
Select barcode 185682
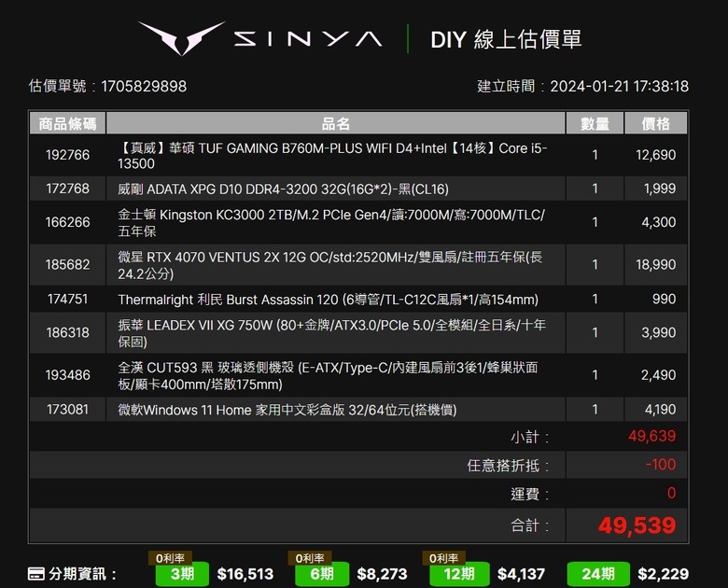coord(68,265)
